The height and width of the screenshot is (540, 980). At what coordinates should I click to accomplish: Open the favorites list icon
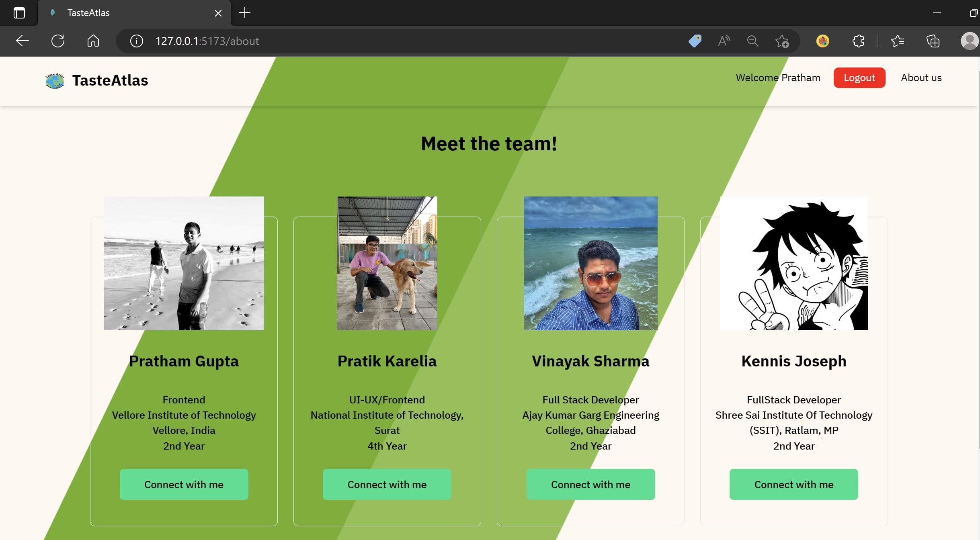pyautogui.click(x=897, y=41)
